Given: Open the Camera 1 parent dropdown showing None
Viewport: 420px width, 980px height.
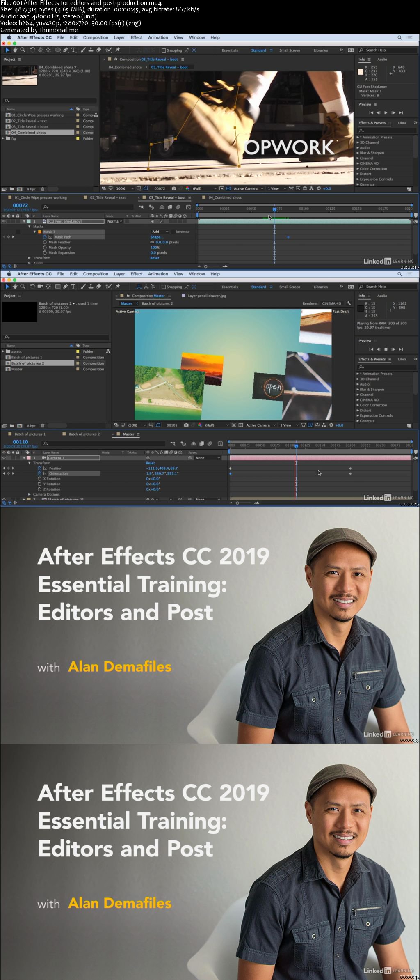Looking at the screenshot, I should (208, 458).
